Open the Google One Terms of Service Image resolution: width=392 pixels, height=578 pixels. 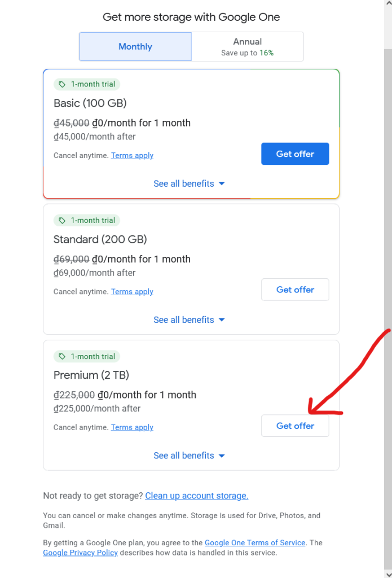click(x=254, y=542)
